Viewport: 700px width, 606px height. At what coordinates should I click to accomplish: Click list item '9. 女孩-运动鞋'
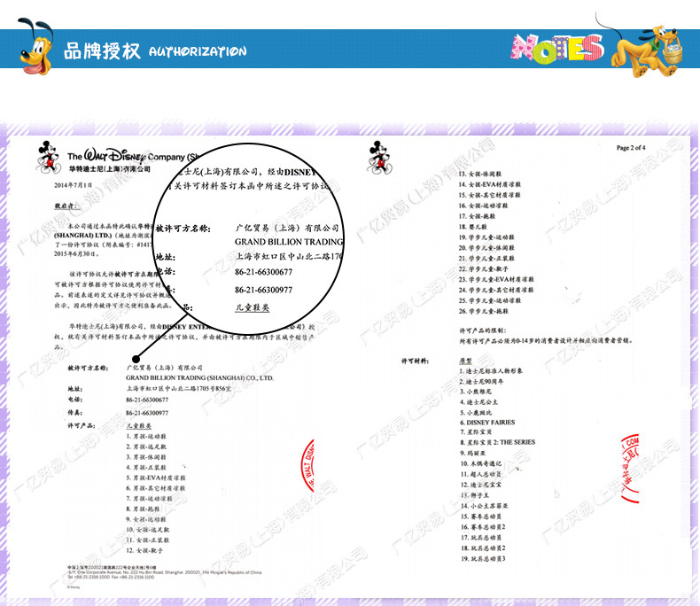(x=145, y=519)
